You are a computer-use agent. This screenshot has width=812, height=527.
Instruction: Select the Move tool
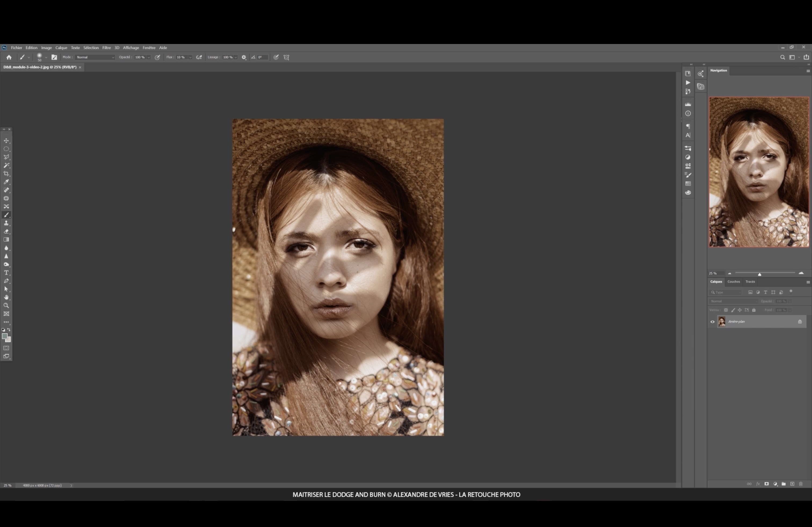[x=6, y=141]
